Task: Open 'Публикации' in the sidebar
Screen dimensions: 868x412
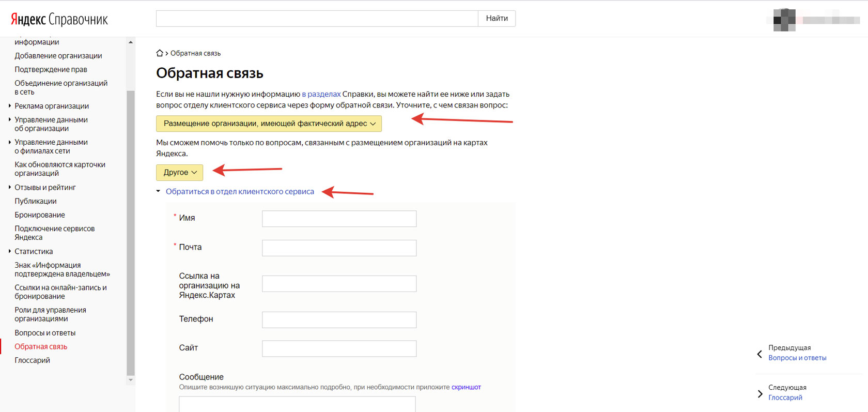Action: [36, 201]
